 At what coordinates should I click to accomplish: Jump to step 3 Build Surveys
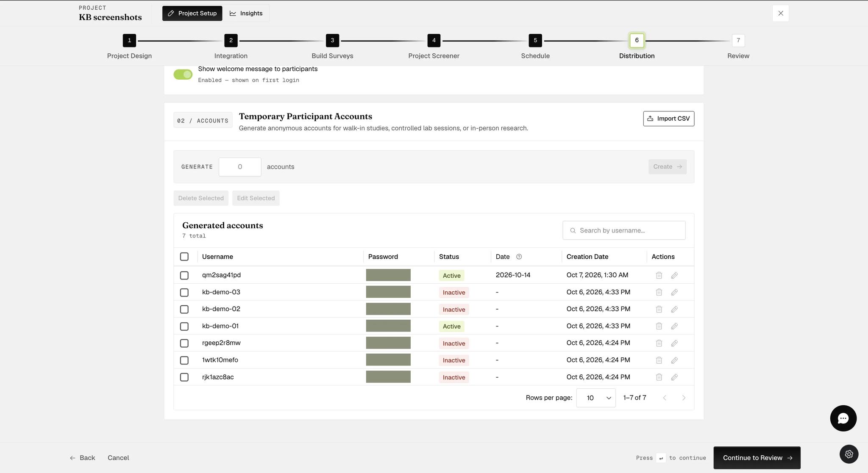(332, 41)
